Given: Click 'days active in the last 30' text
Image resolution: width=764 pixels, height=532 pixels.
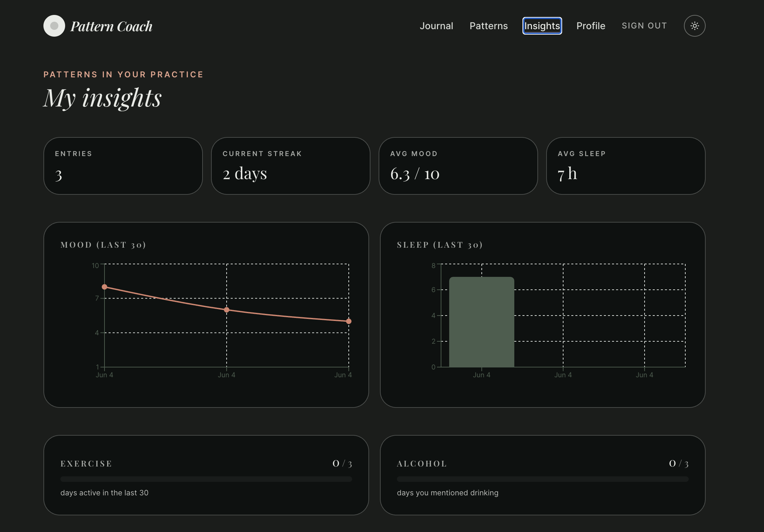Looking at the screenshot, I should [x=104, y=493].
